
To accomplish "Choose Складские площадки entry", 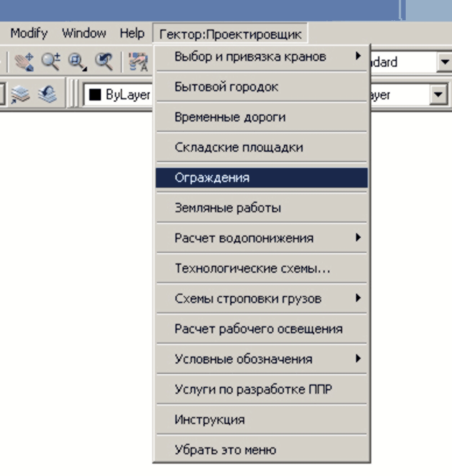I will [262, 147].
